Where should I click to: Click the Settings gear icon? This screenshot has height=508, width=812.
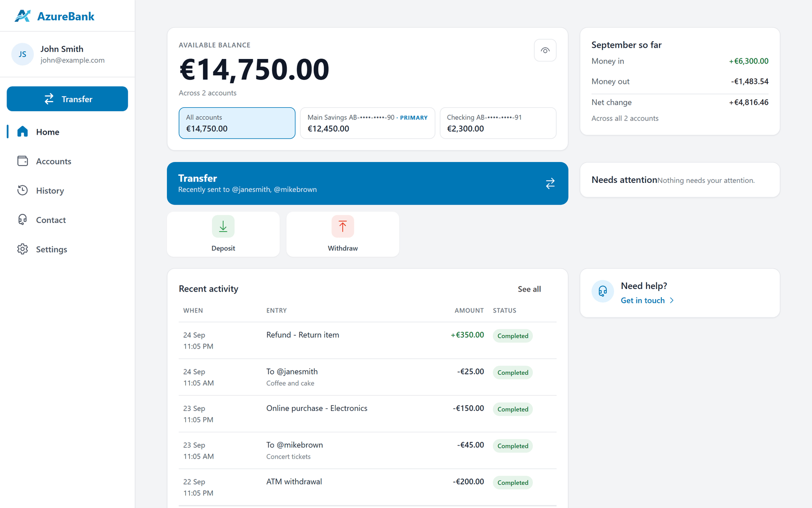(x=22, y=249)
